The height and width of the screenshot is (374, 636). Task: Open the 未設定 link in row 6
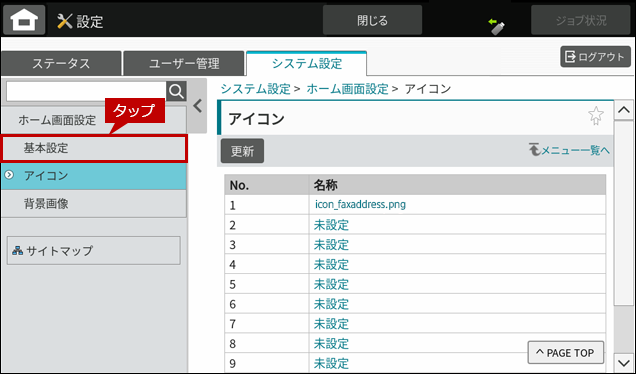click(331, 304)
